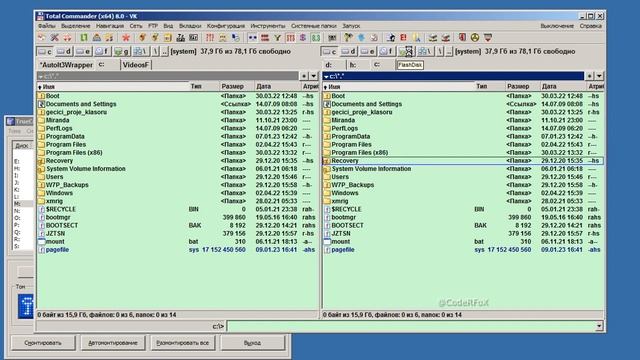Click Смонтировать button in TrueCrypt window
Viewport: 640px width, 360px height.
pyautogui.click(x=43, y=343)
